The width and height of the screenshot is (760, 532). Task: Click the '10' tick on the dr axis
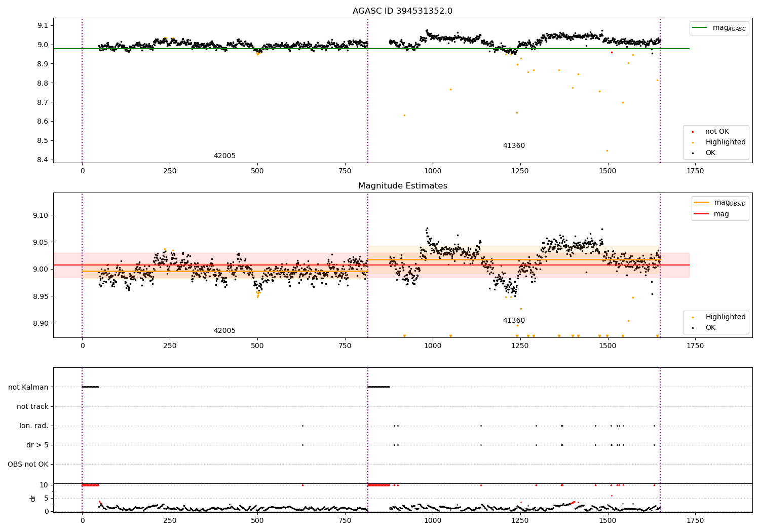click(44, 485)
